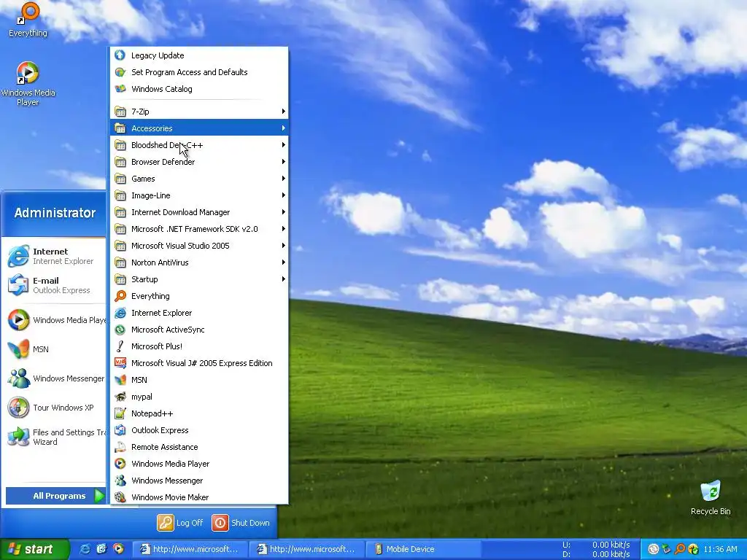The height and width of the screenshot is (560, 747).
Task: Click the Internet Explorer quick launch icon
Action: (x=85, y=549)
